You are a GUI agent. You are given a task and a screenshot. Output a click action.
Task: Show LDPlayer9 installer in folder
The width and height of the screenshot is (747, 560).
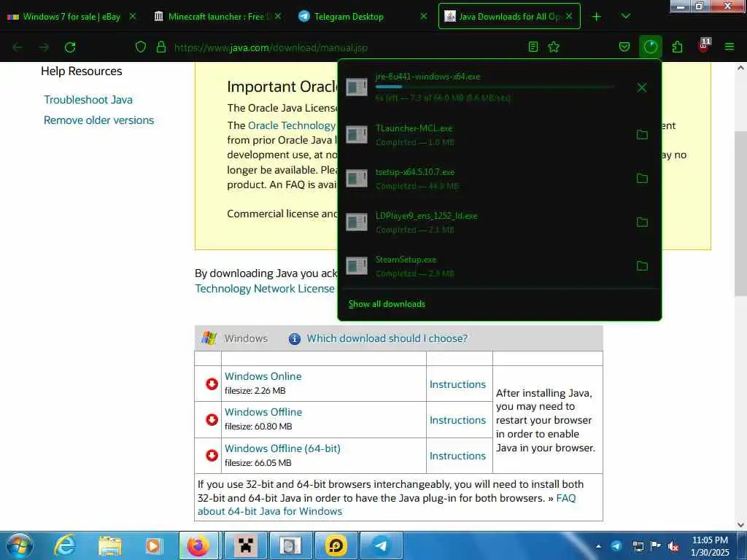tap(642, 222)
